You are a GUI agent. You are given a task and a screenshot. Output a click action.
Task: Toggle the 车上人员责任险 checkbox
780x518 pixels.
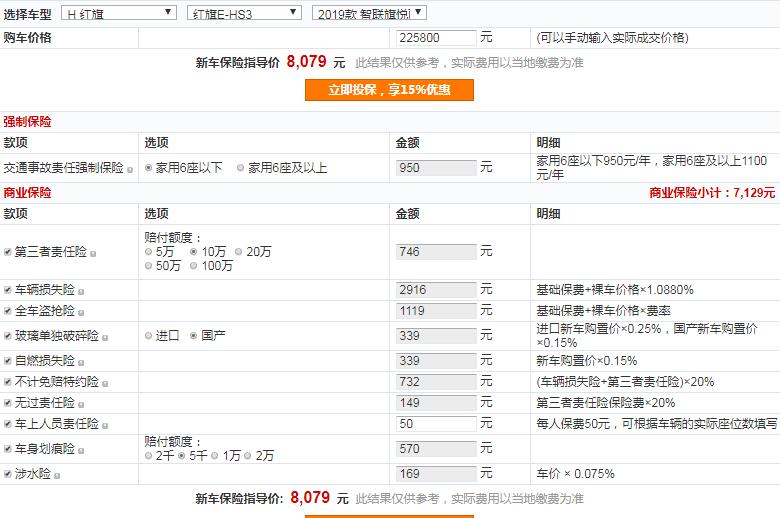(7, 424)
